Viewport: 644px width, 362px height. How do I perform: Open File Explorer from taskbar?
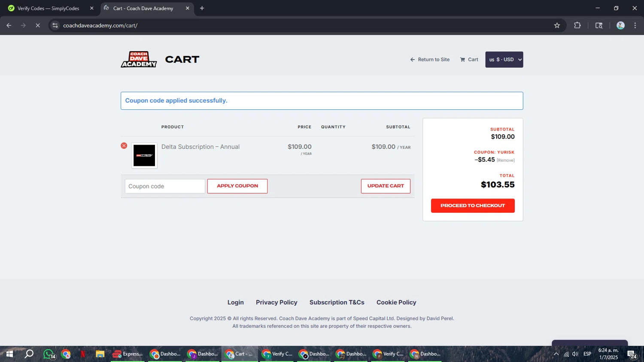[x=100, y=354]
